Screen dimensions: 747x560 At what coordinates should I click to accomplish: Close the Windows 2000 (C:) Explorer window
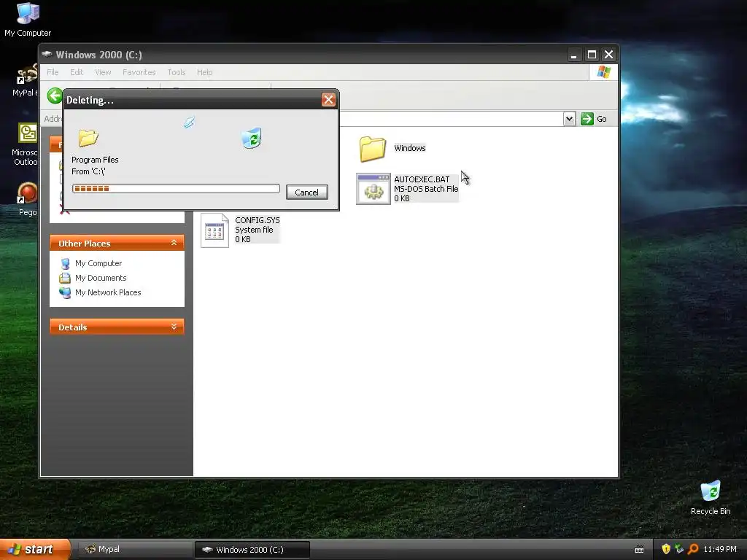coord(609,55)
